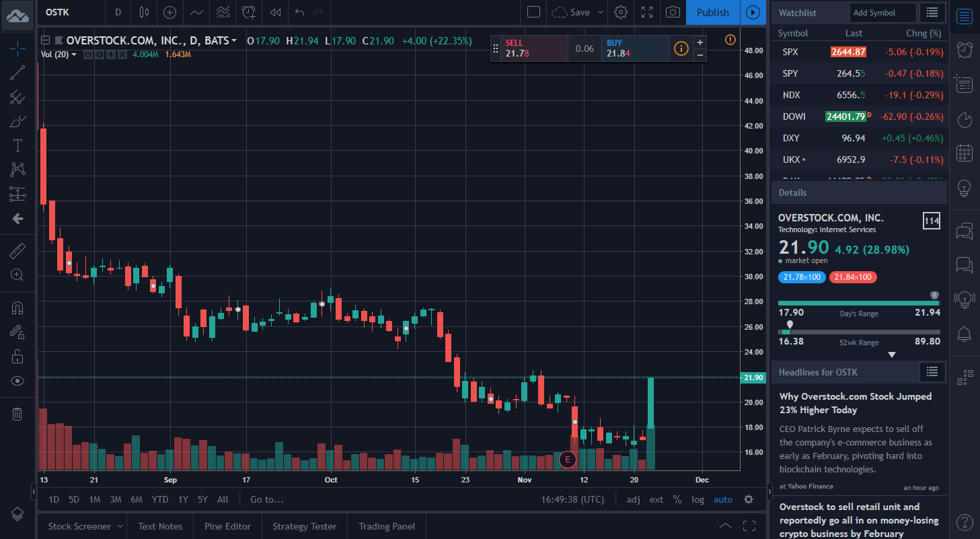Select the crosshair cursor tool

(17, 48)
